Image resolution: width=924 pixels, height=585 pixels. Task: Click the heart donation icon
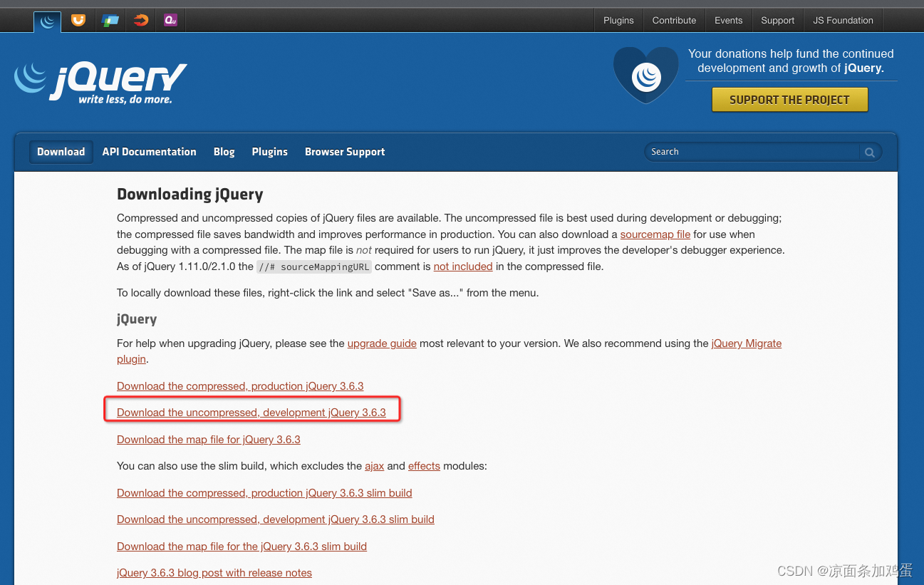click(646, 75)
